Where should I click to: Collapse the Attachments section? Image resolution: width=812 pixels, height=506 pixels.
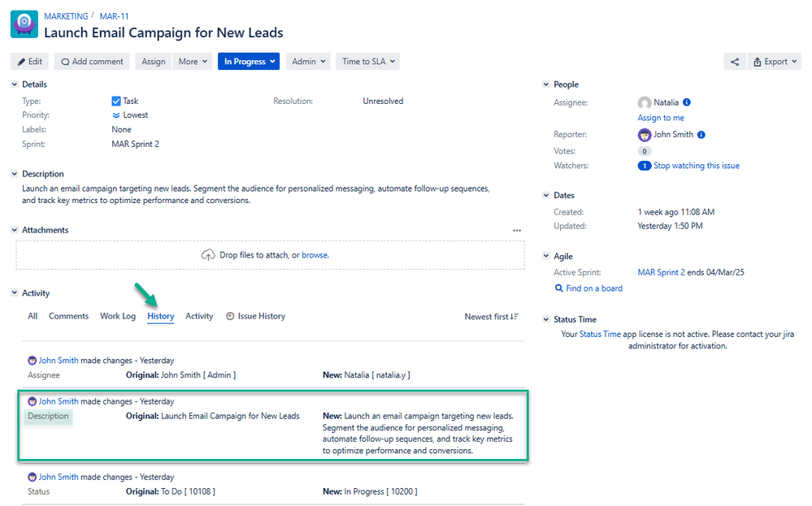(x=15, y=230)
